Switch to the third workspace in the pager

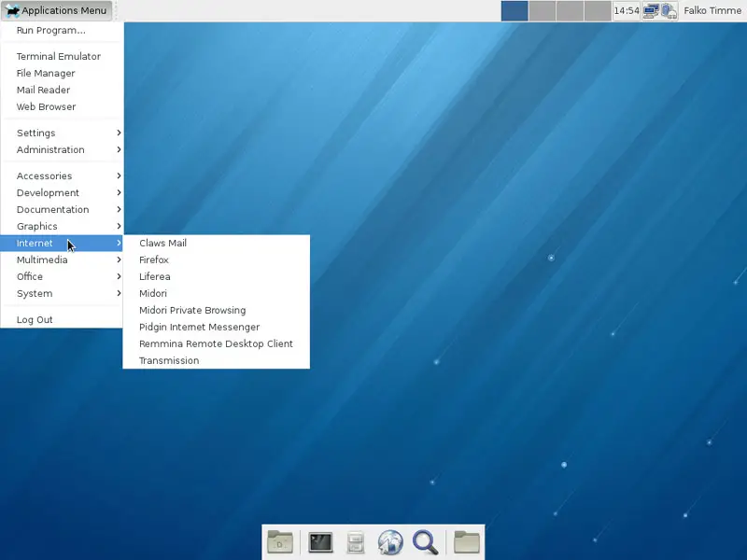coord(570,10)
